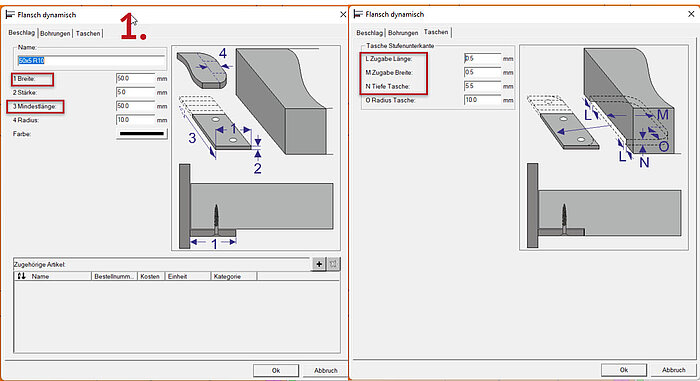Edit the L Zugabe Länge field
Viewport: 700px width, 381px height.
483,59
